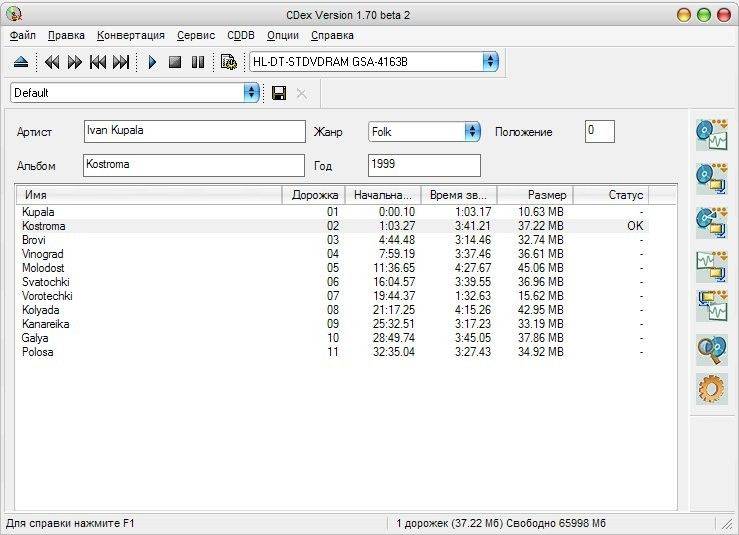739x535 pixels.
Task: Extract a partial CD section
Action: 712,222
